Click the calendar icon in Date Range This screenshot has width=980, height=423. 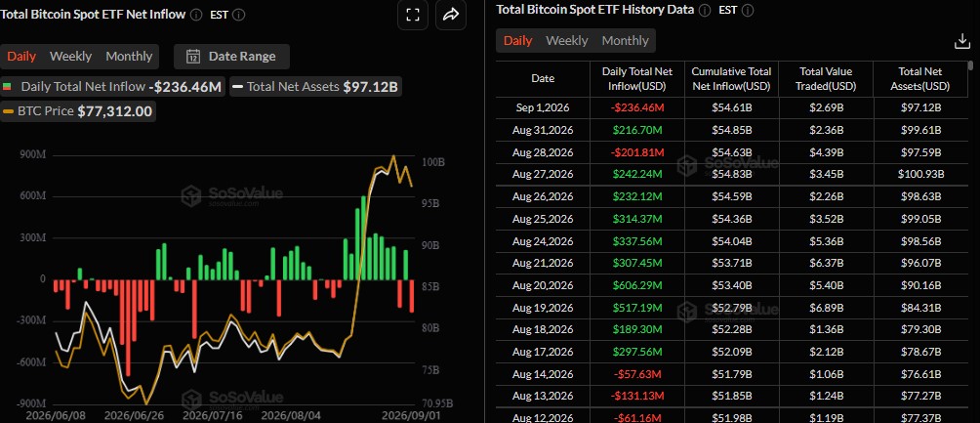[193, 57]
